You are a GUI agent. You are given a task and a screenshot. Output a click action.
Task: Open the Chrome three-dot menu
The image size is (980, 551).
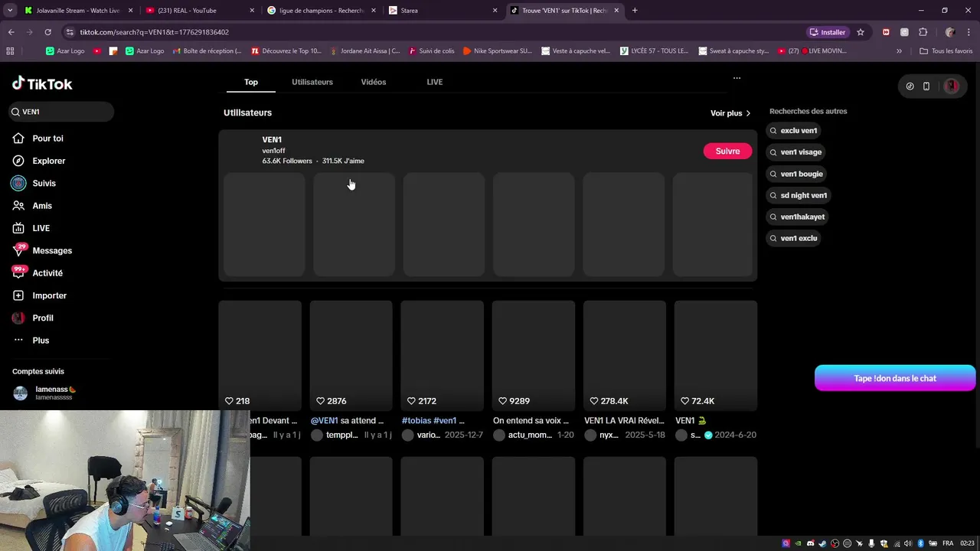[968, 32]
